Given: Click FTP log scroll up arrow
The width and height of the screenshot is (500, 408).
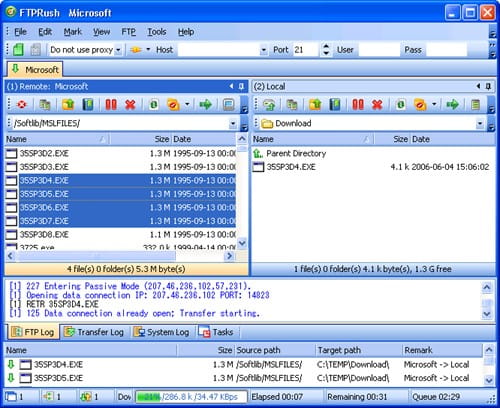Looking at the screenshot, I should click(487, 287).
